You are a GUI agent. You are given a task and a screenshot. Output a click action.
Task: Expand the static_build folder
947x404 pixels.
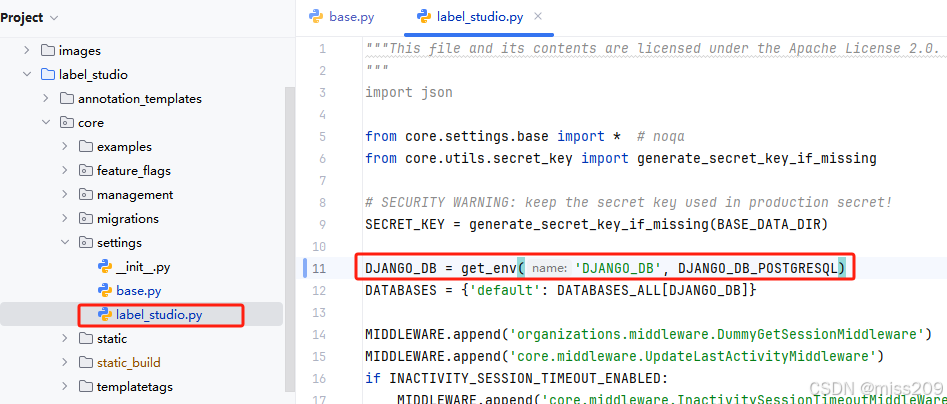click(65, 363)
